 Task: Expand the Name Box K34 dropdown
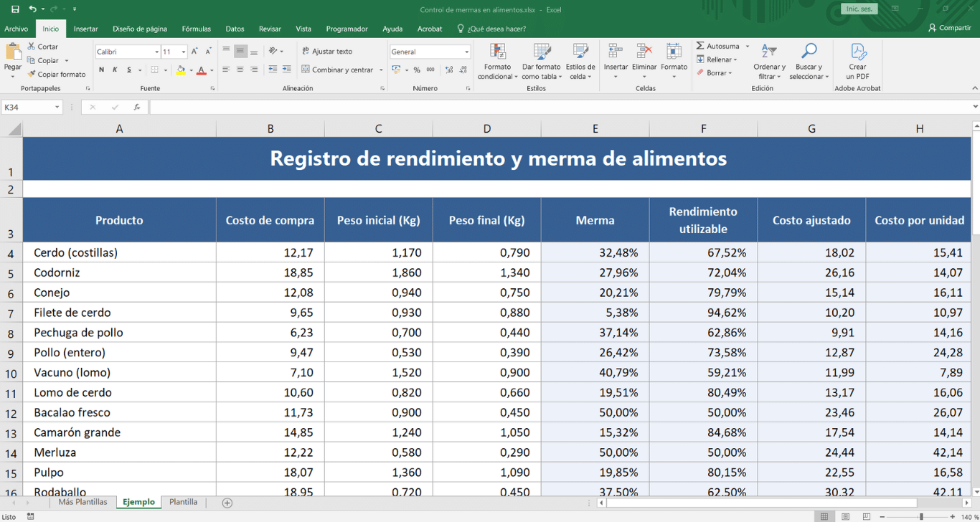coord(57,108)
